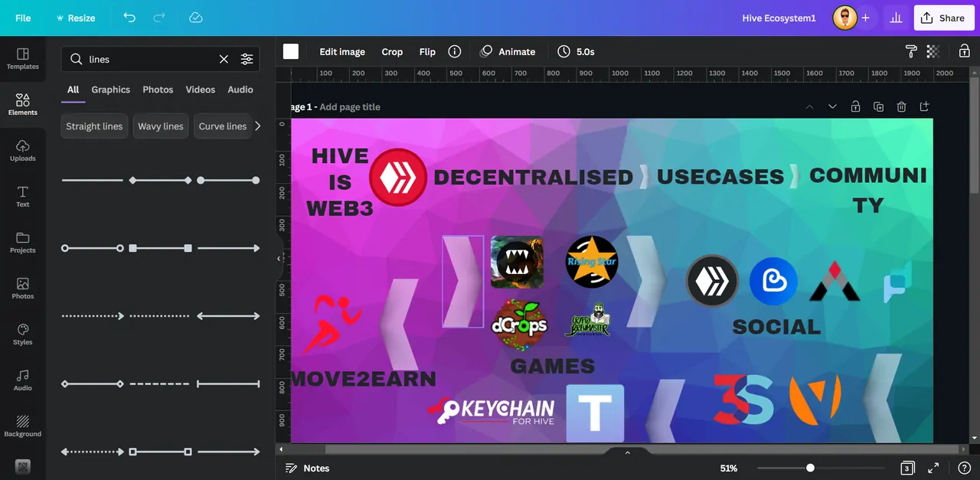Select the Graphics tab

pyautogui.click(x=111, y=90)
